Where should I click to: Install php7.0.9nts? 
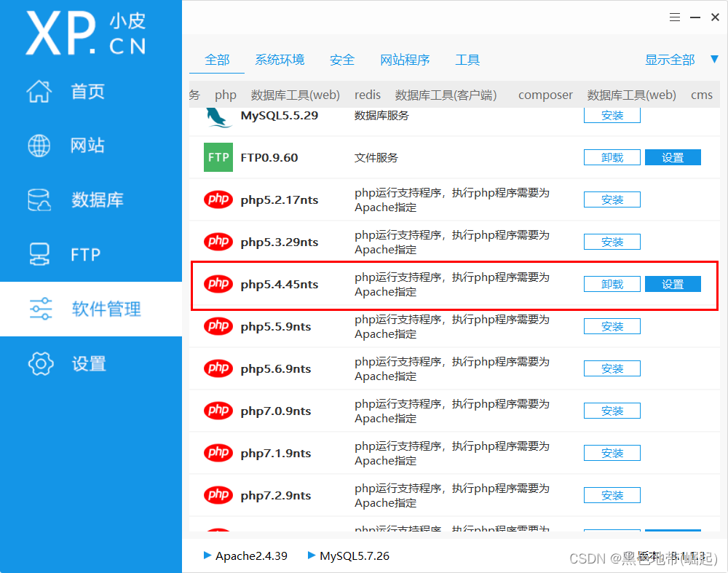(612, 411)
